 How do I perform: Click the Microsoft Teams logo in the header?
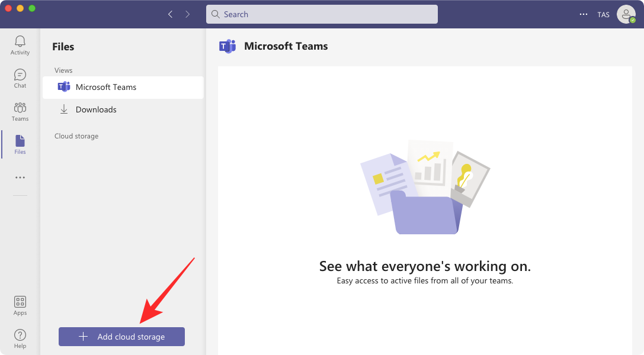pyautogui.click(x=227, y=46)
